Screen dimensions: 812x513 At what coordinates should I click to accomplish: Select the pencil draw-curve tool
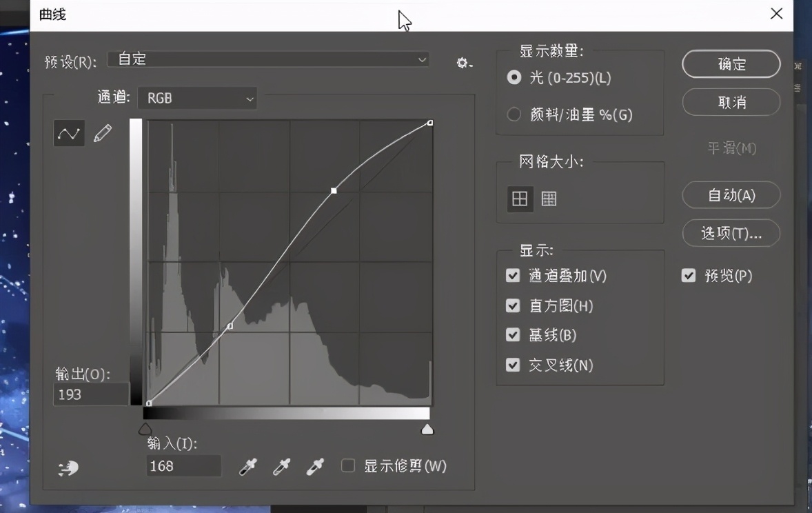(102, 134)
